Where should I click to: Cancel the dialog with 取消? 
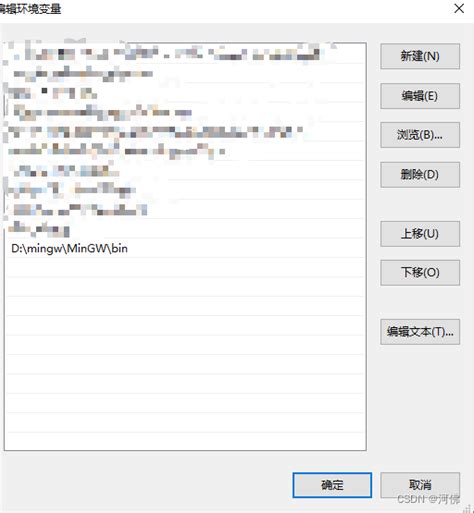420,485
